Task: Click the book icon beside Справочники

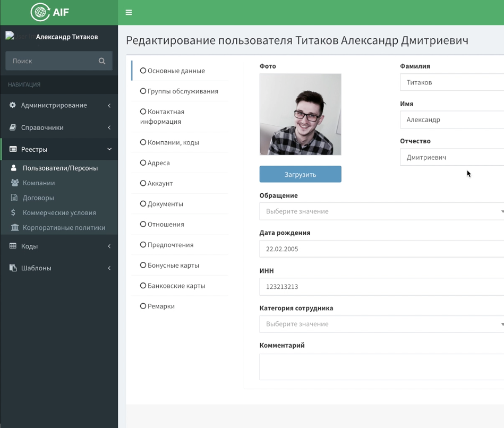Action: pos(13,127)
